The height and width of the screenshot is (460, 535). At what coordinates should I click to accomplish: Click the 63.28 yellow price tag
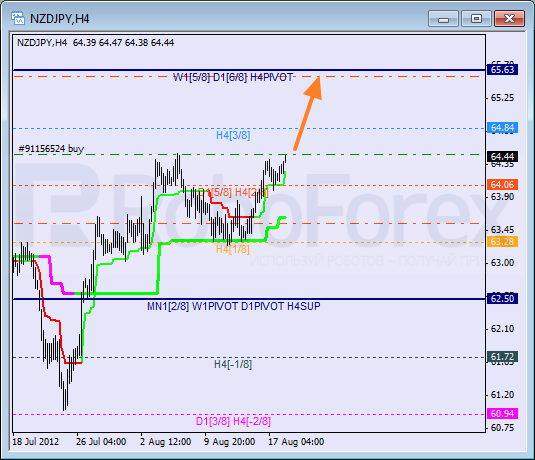(x=502, y=242)
